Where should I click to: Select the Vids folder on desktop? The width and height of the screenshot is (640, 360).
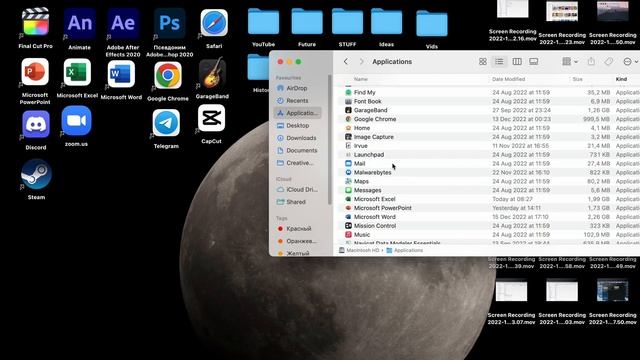(432, 24)
